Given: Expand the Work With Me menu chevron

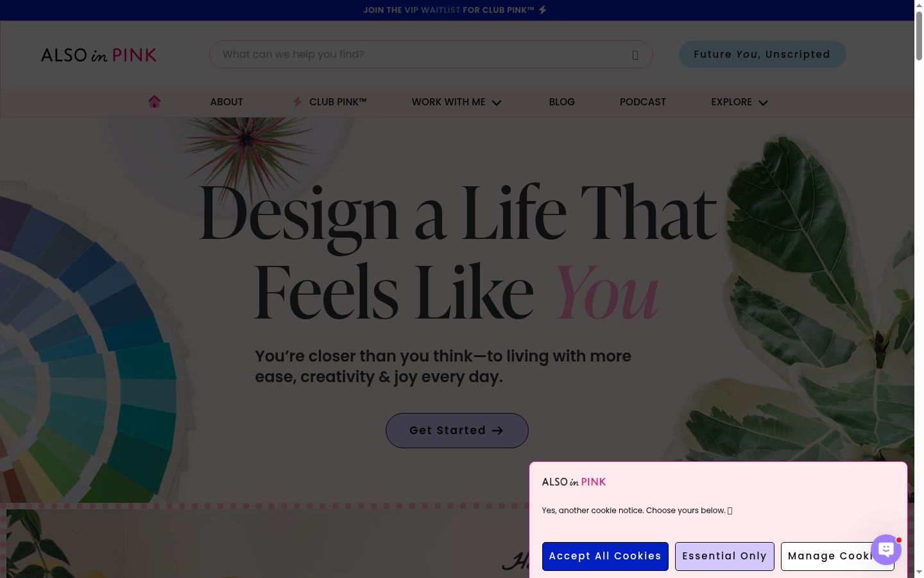Looking at the screenshot, I should tap(497, 103).
